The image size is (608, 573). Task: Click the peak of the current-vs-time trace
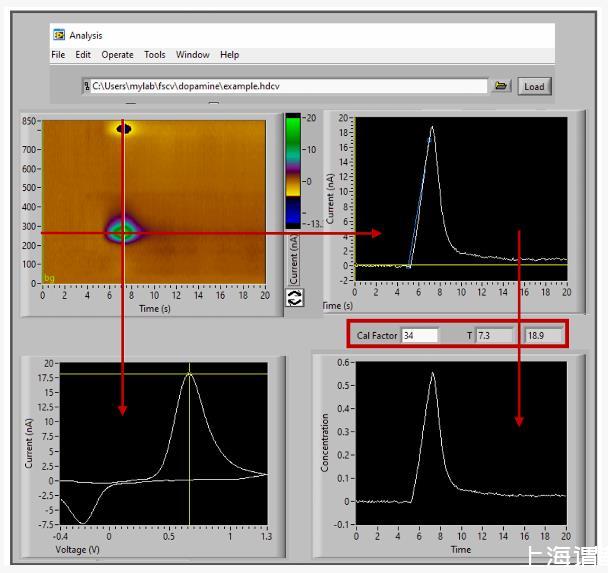click(x=432, y=127)
